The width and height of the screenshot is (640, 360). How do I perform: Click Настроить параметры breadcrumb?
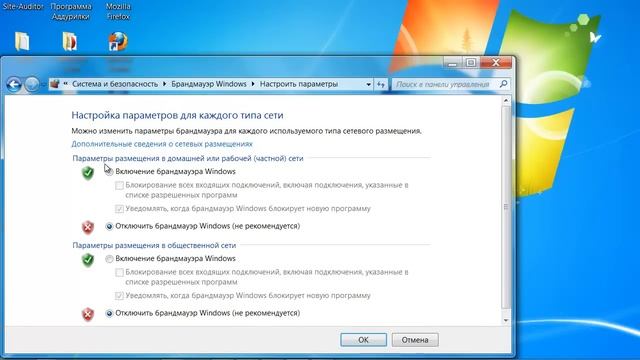299,84
